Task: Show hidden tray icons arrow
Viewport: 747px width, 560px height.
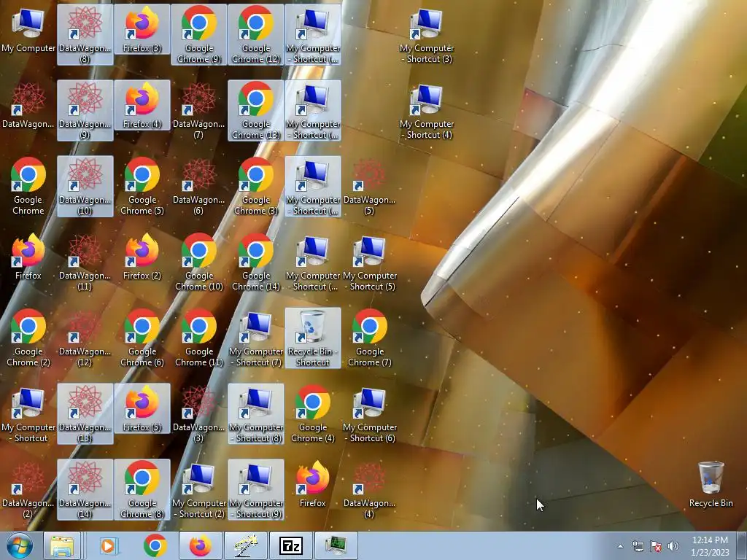Action: pyautogui.click(x=620, y=546)
